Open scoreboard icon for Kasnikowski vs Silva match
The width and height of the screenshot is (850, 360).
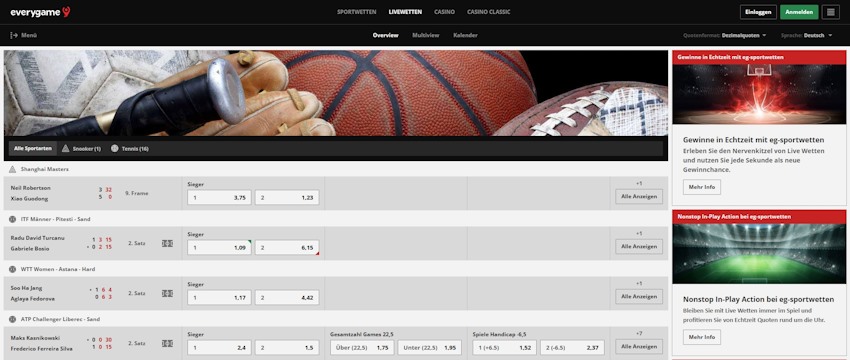click(167, 343)
